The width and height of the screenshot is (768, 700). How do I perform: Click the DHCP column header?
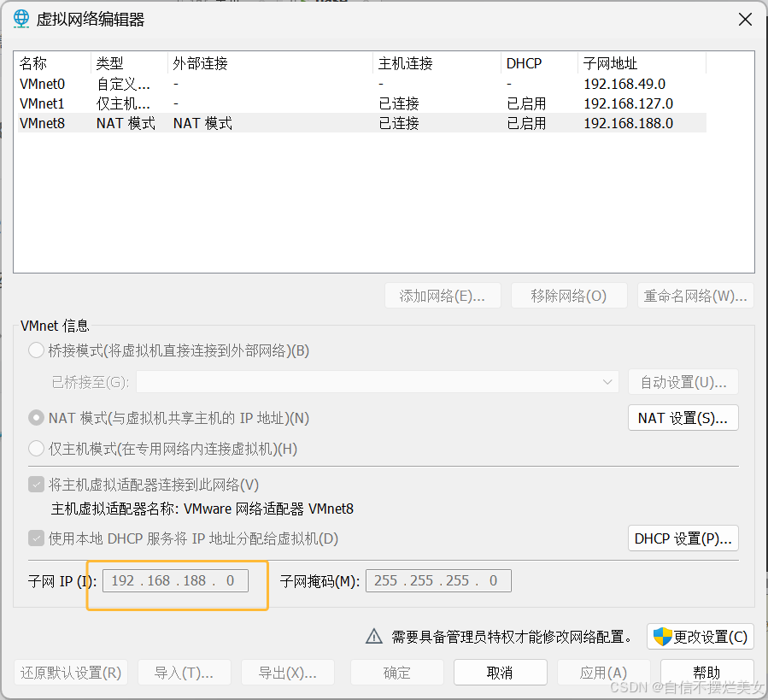(x=540, y=63)
